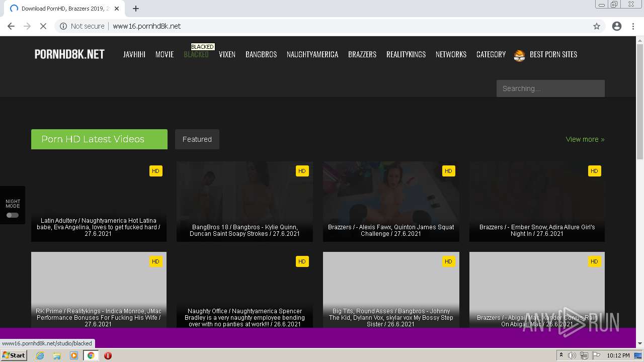Open the CATEGORY menu in the site navigation
Viewport: 644px width, 362px height.
point(491,54)
